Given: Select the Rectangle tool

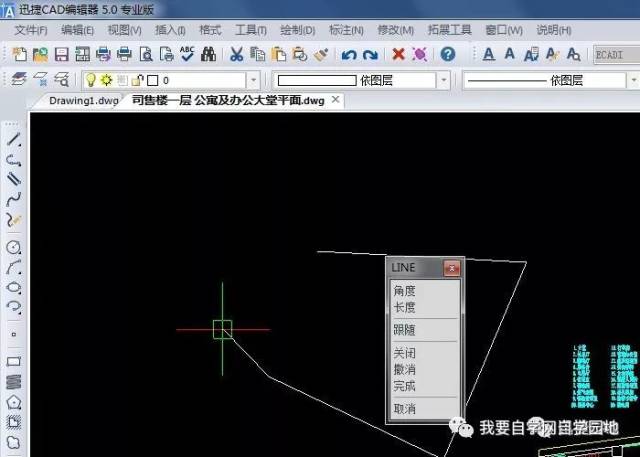Looking at the screenshot, I should [13, 362].
